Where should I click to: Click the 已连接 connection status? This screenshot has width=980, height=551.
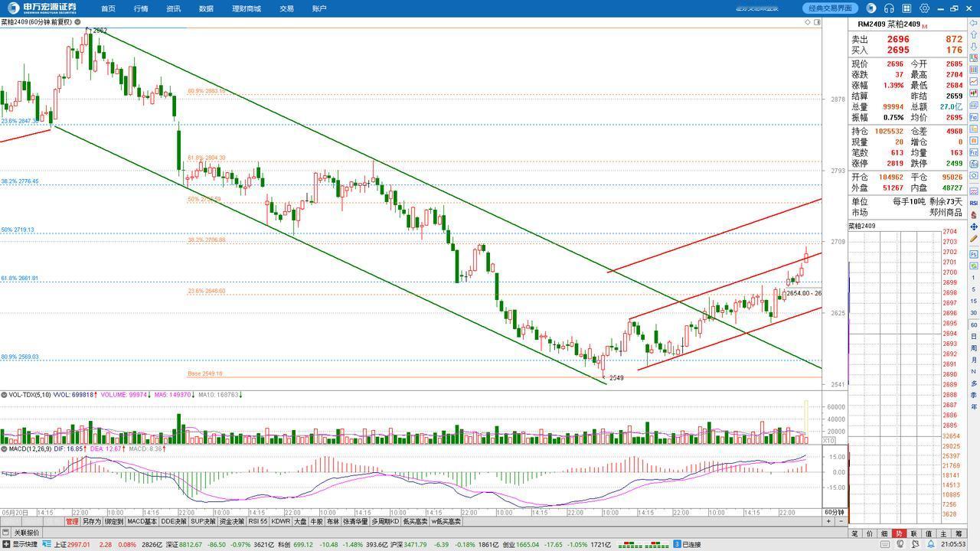pyautogui.click(x=691, y=544)
